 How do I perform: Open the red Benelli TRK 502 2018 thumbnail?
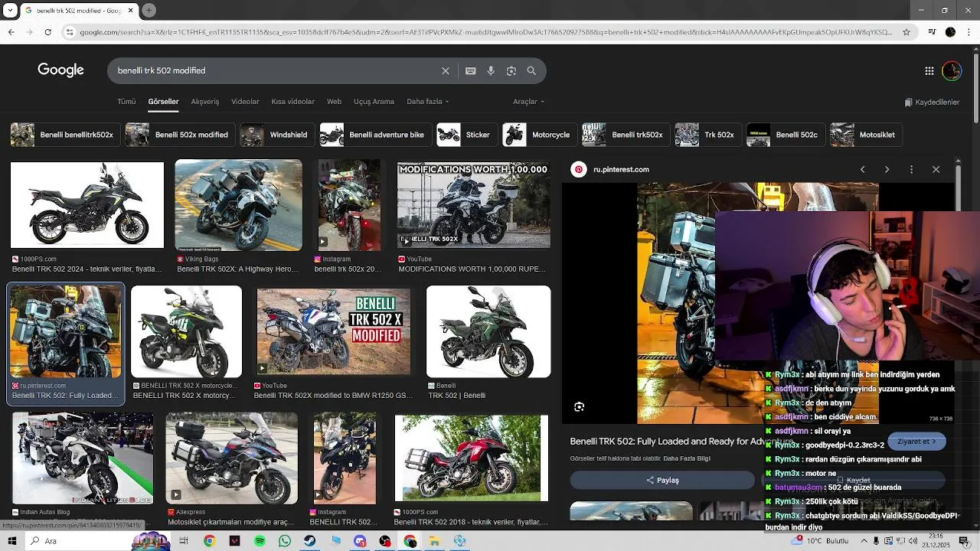click(x=472, y=458)
